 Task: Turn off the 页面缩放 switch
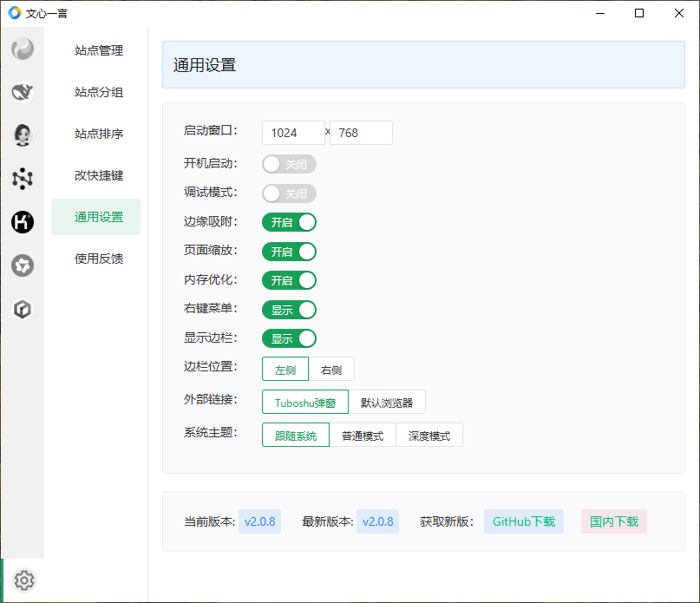[x=289, y=252]
